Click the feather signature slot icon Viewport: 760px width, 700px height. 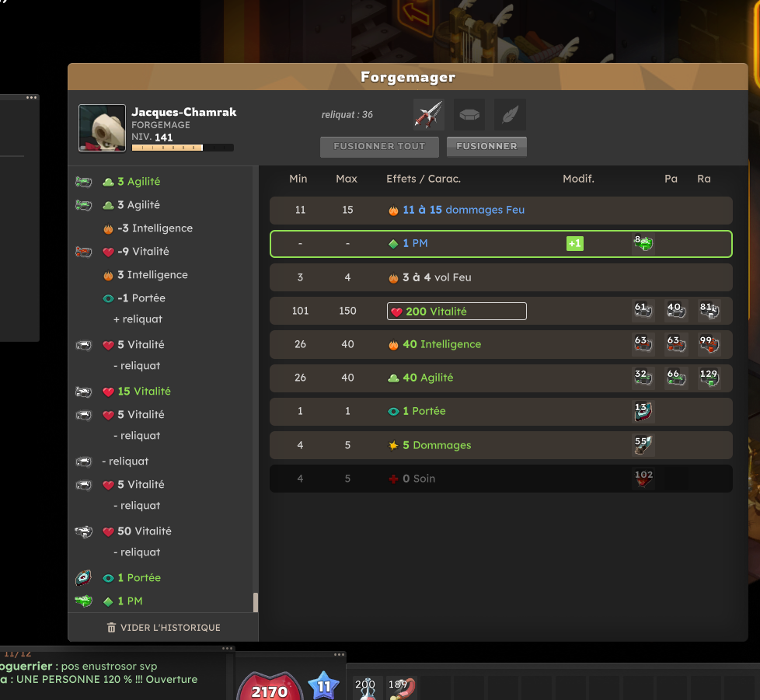coord(510,114)
